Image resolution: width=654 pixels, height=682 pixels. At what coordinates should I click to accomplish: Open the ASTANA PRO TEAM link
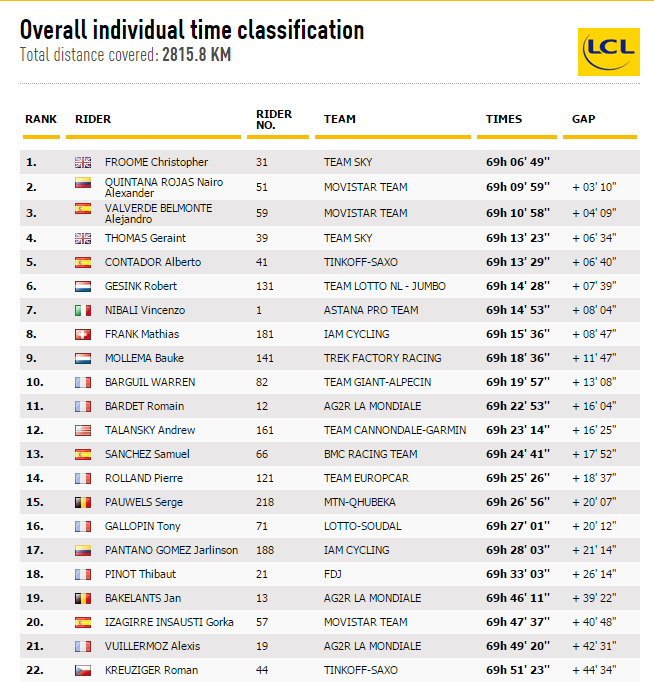tap(371, 310)
